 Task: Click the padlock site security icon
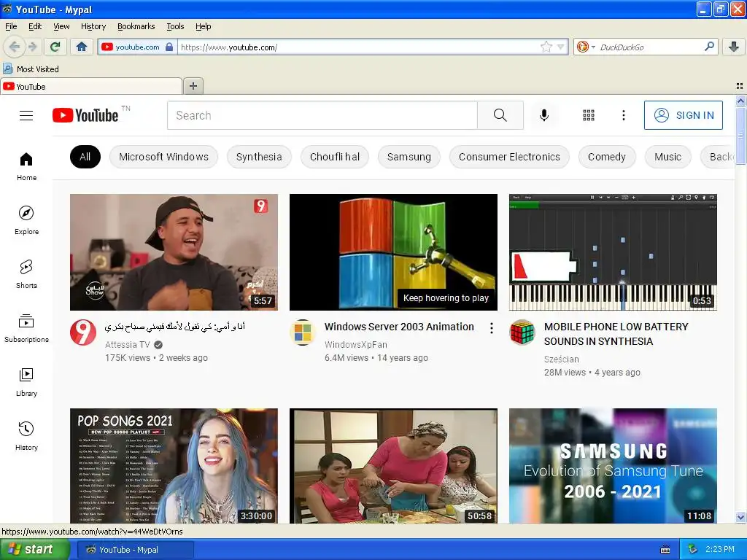pos(169,47)
